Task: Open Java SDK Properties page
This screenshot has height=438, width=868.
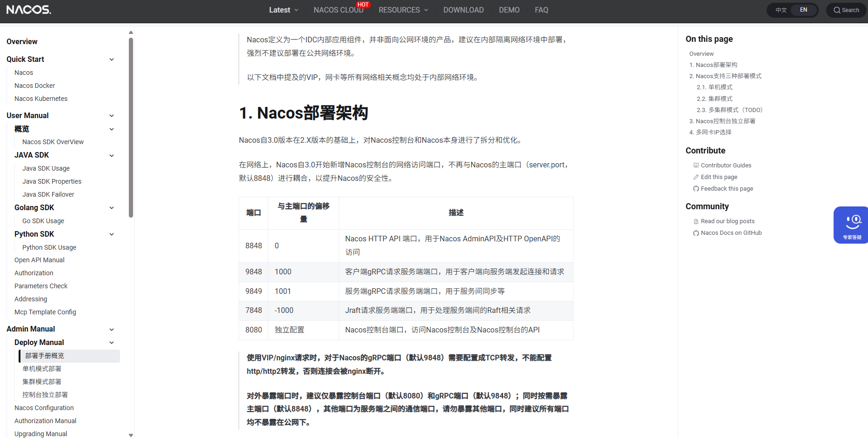Action: (x=52, y=181)
